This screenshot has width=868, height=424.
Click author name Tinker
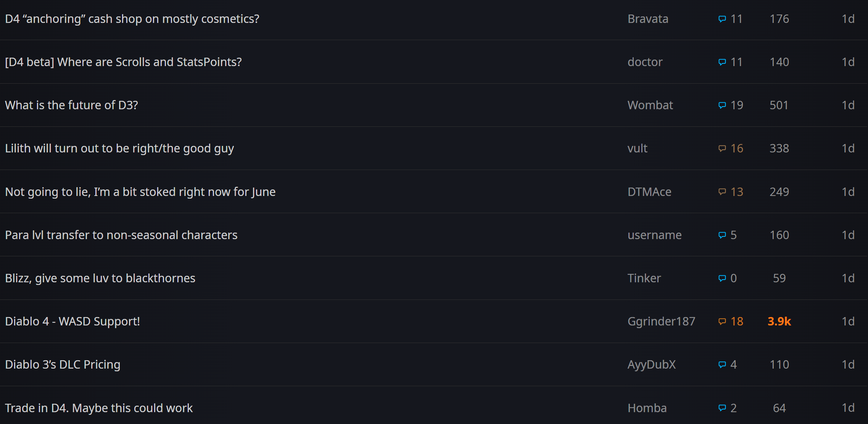644,278
